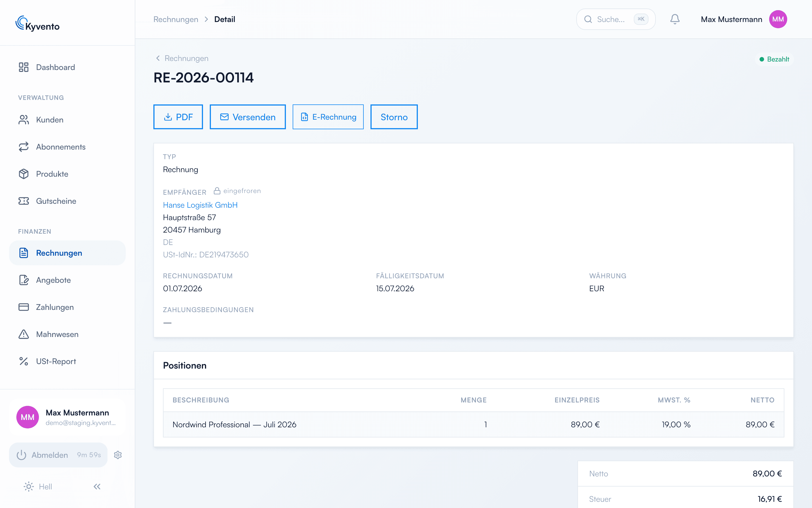Click the Zahlungen credit card icon

pyautogui.click(x=23, y=307)
